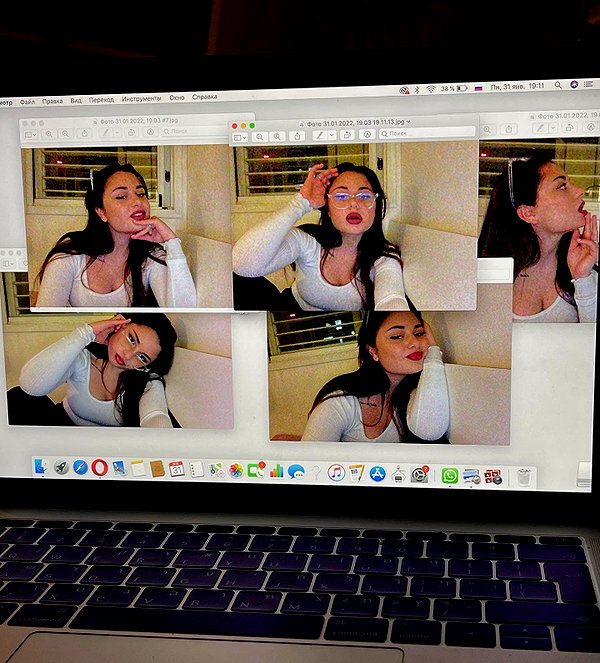Share from the right-side Preview window
Image resolution: width=600 pixels, height=663 pixels.
[x=509, y=129]
